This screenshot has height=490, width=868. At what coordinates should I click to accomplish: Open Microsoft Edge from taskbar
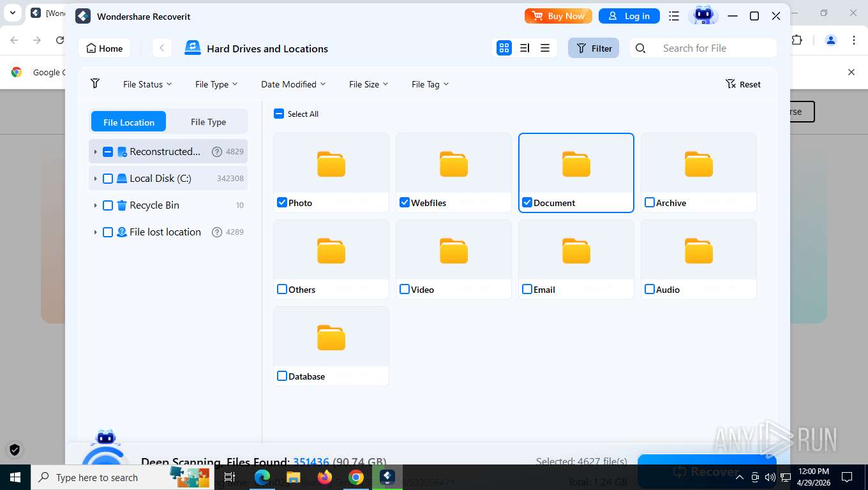tap(262, 477)
